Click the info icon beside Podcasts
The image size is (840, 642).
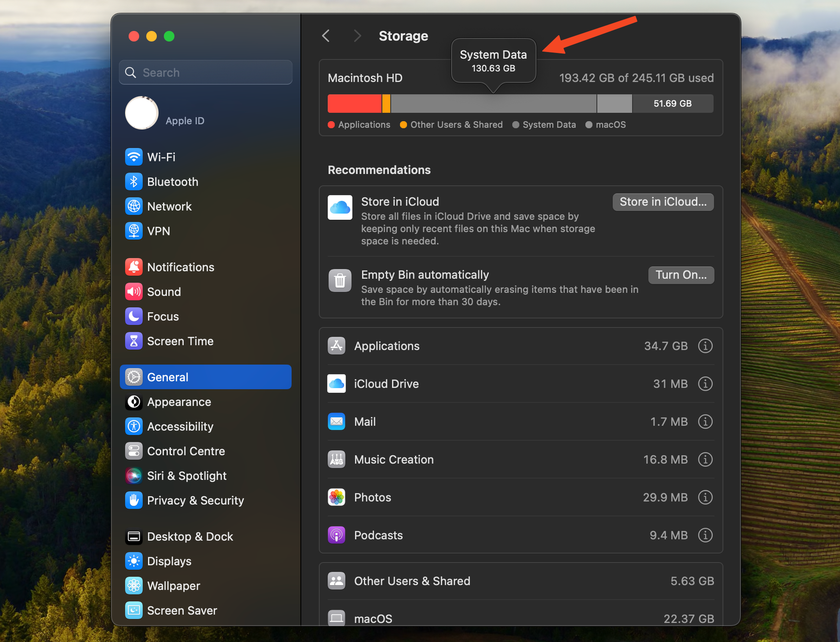tap(705, 535)
